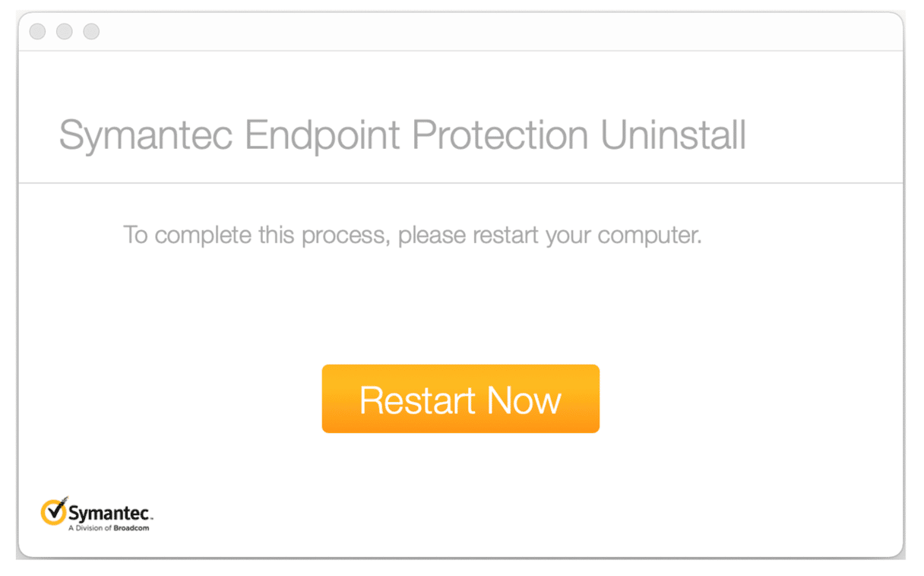Zoom the window with third gray button
This screenshot has height=576, width=924.
91,31
